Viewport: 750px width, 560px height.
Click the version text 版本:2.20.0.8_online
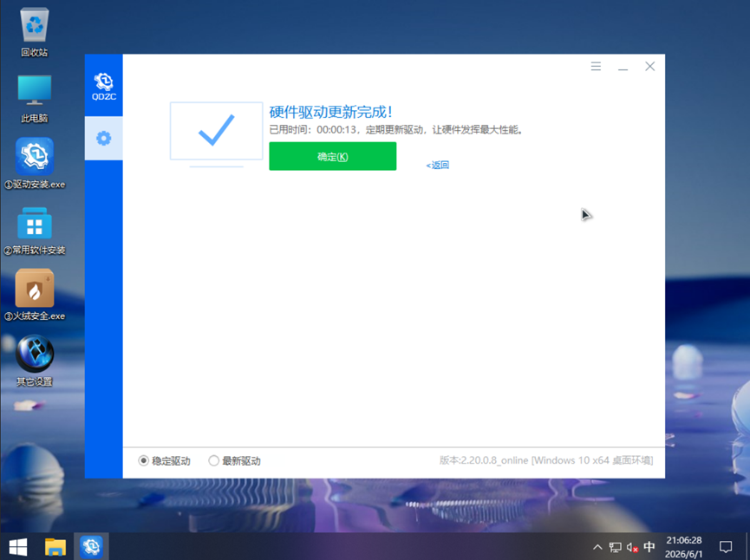tap(484, 460)
